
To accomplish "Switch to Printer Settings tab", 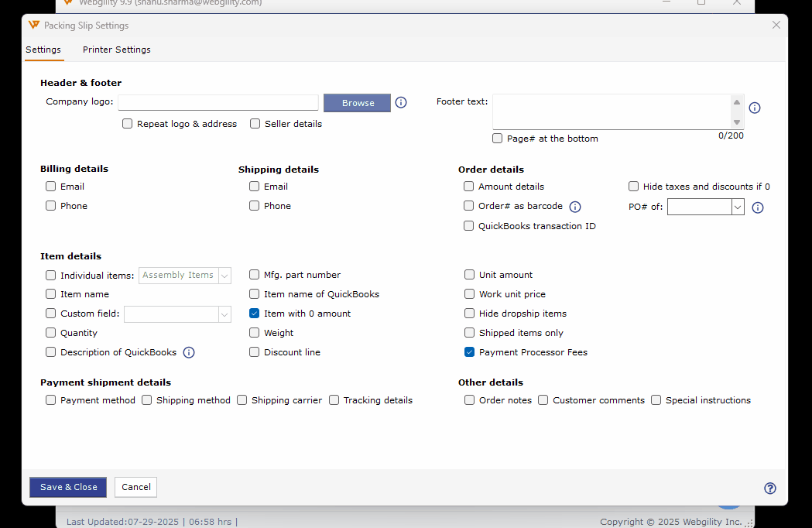I will pos(117,50).
